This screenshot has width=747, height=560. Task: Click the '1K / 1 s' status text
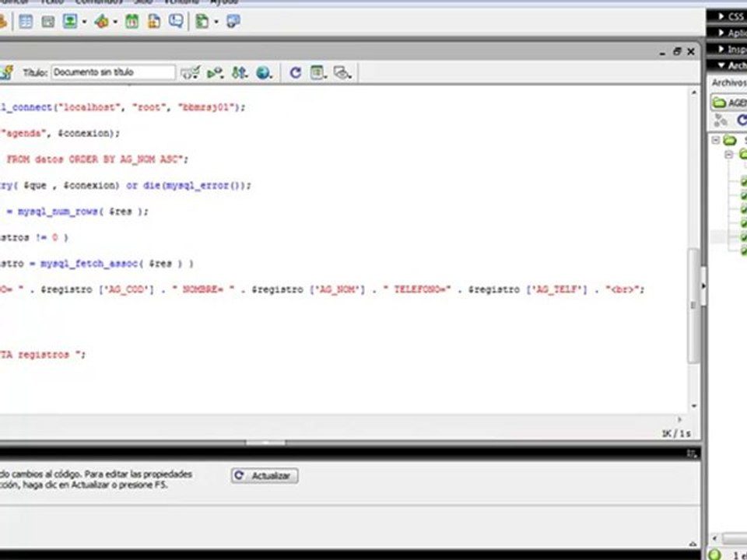pyautogui.click(x=676, y=434)
